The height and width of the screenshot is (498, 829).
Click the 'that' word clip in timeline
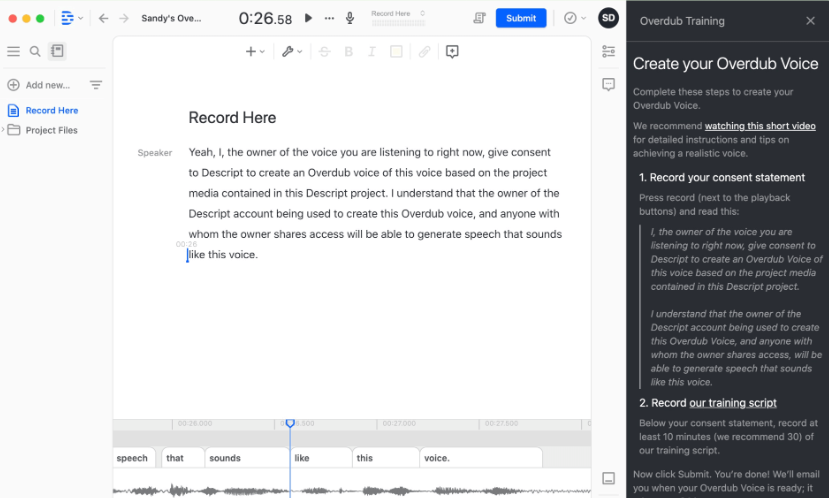coord(182,458)
